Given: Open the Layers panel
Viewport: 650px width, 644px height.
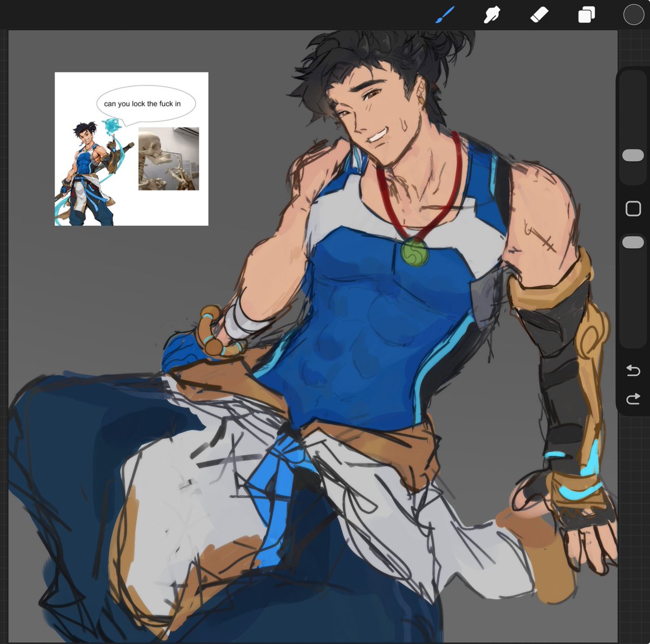Looking at the screenshot, I should pyautogui.click(x=586, y=15).
